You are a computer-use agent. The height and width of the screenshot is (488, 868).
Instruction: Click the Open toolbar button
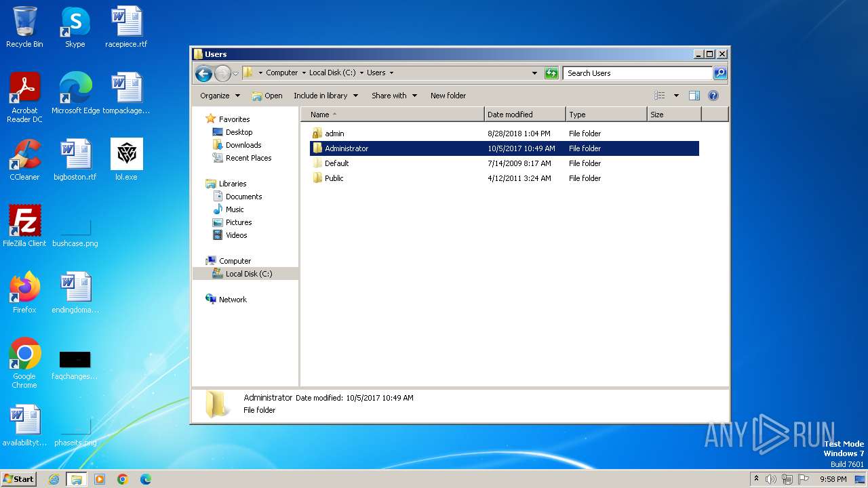click(x=267, y=96)
